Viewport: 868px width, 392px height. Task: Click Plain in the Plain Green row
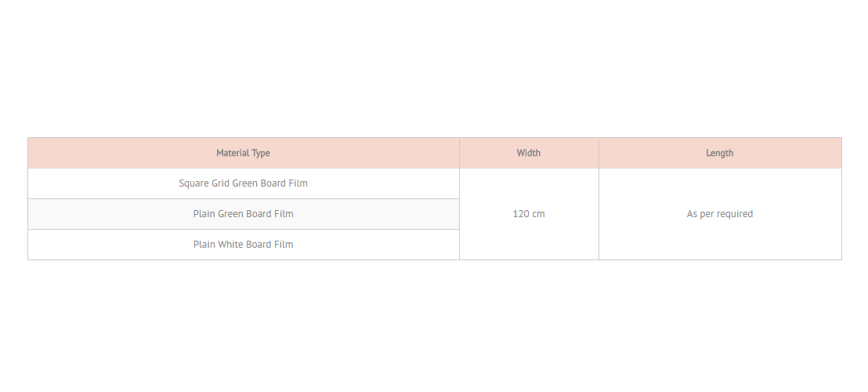pos(204,214)
